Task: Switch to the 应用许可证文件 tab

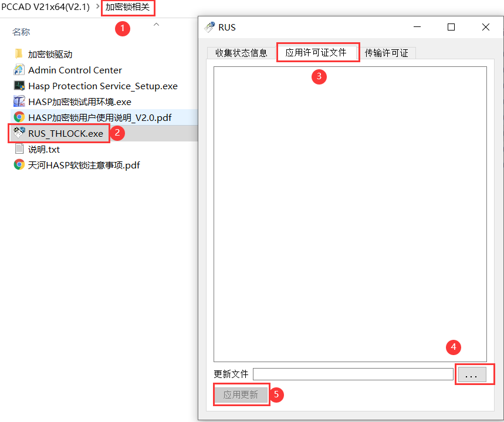Action: 317,52
